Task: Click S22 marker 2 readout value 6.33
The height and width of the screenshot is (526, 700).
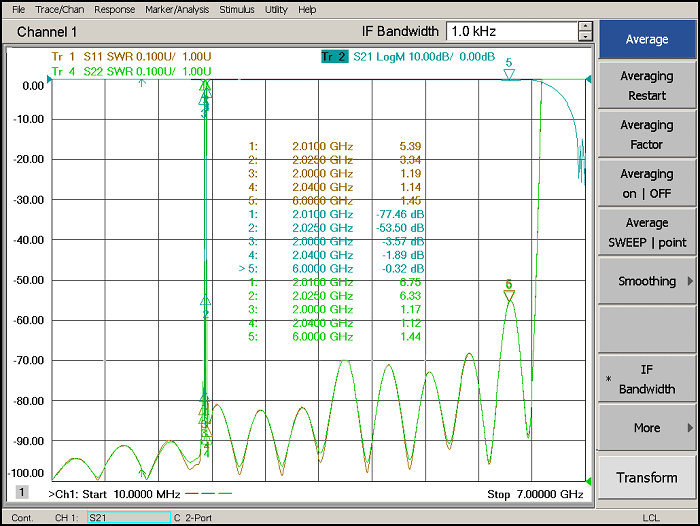Action: [410, 296]
